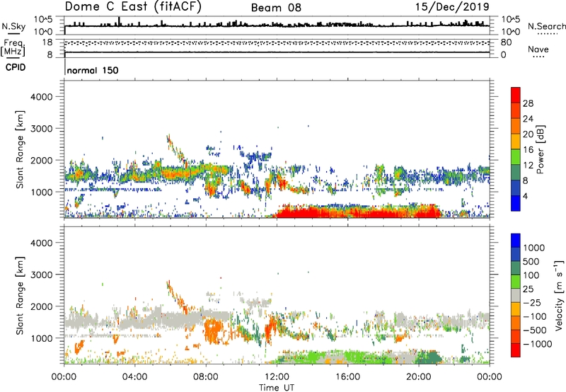Viewport: 566px width, 392px height.
Task: Click the '16' power colorbar label
Action: (528, 150)
